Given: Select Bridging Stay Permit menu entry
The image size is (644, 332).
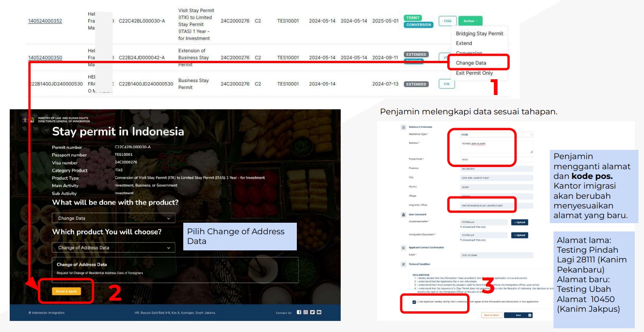Looking at the screenshot, I should tap(479, 34).
